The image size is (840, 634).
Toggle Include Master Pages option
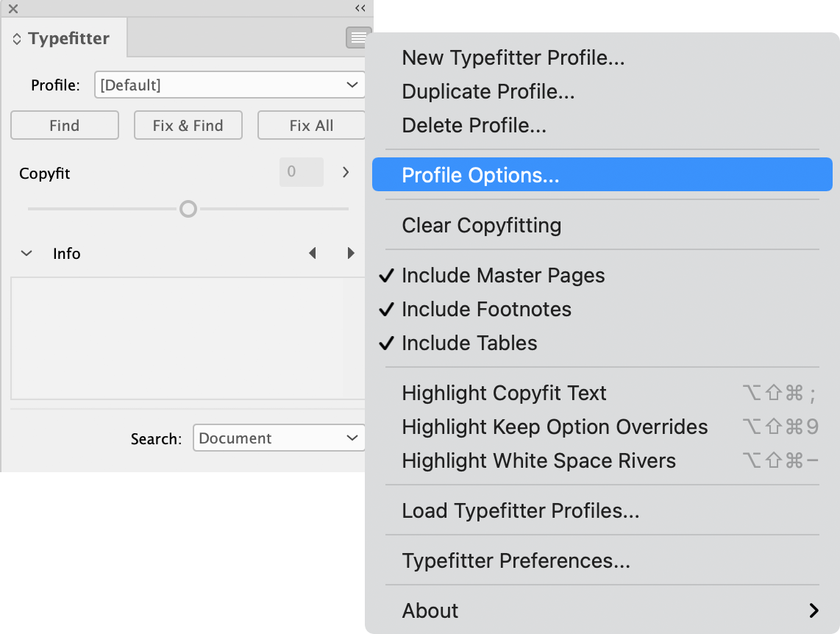(602, 275)
